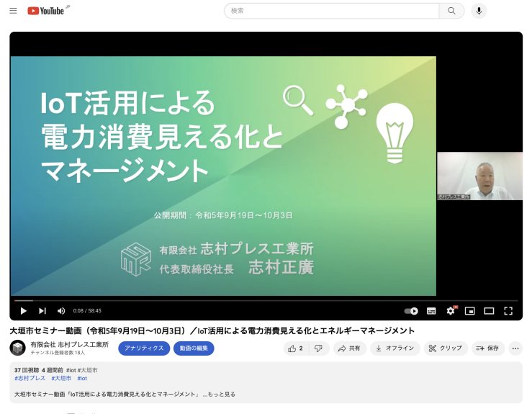The image size is (532, 414).
Task: Save video to playlist with 保存
Action: pyautogui.click(x=487, y=348)
